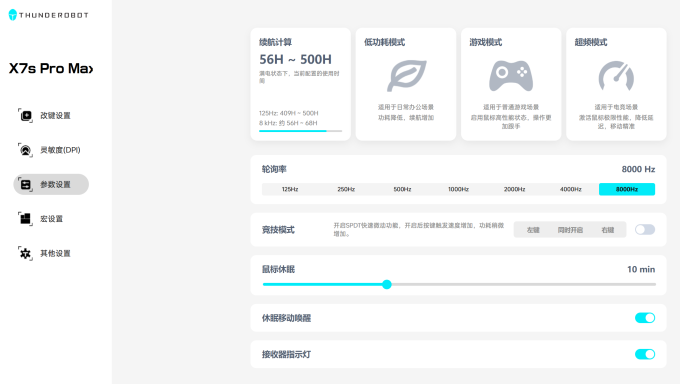The image size is (680, 384).
Task: Select 4000Hz polling rate
Action: [x=571, y=189]
